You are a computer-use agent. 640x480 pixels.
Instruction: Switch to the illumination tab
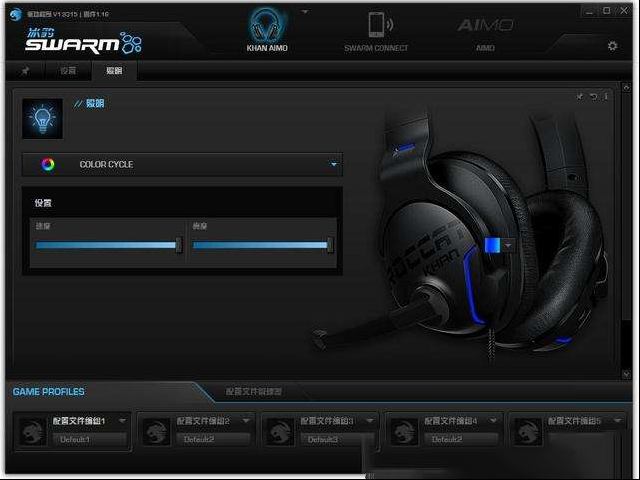point(114,71)
